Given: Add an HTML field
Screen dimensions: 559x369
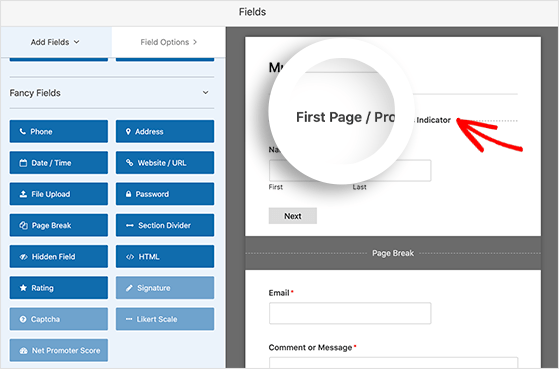Looking at the screenshot, I should [x=165, y=256].
